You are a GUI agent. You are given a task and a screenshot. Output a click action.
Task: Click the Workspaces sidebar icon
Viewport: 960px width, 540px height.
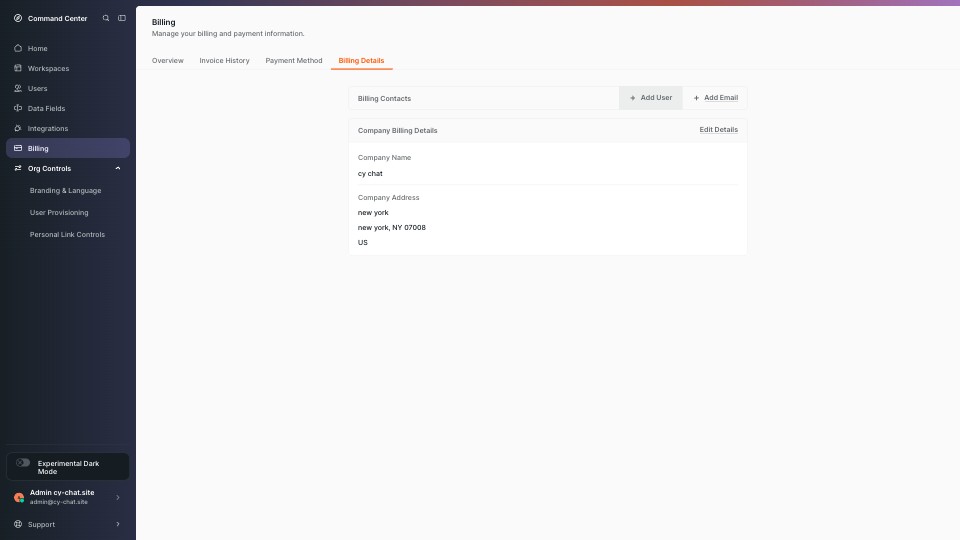click(x=18, y=68)
